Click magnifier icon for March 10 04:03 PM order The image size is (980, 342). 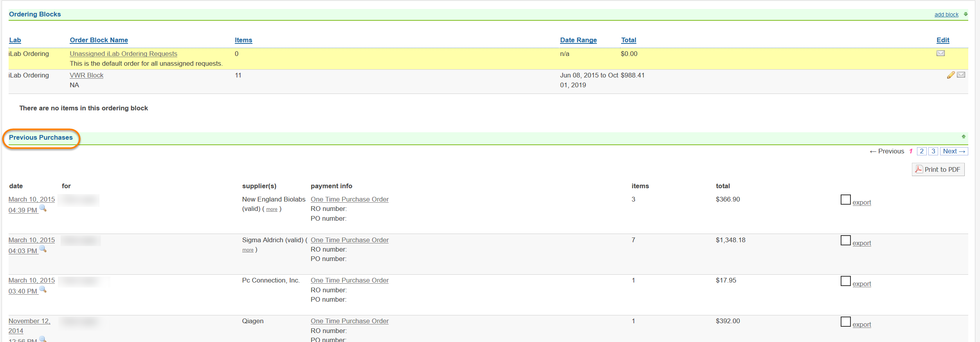click(x=43, y=249)
